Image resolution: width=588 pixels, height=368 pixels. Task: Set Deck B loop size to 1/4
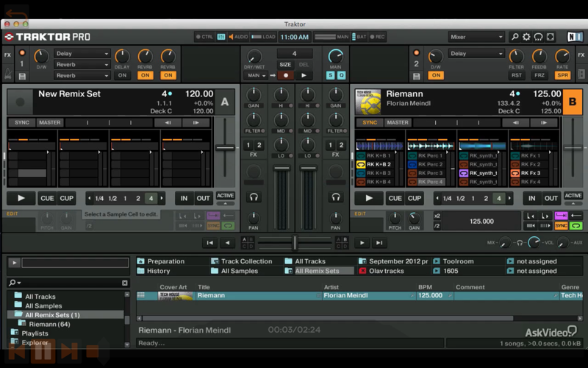click(x=447, y=198)
